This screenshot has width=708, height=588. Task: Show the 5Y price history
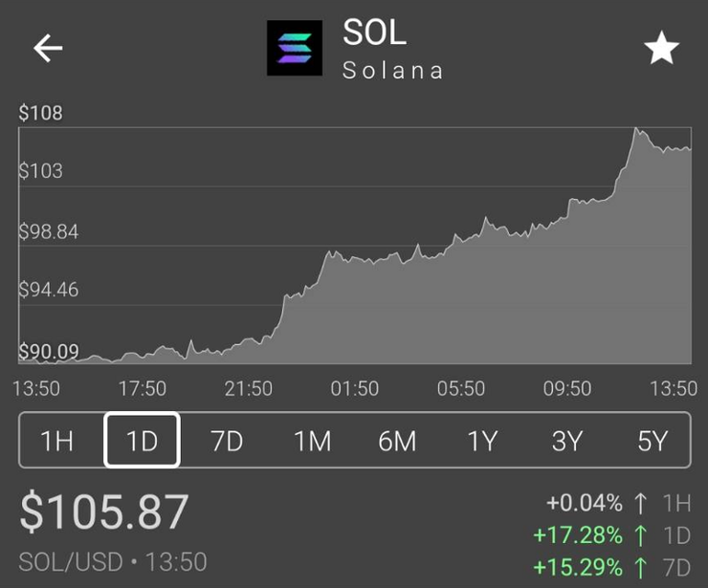click(653, 441)
